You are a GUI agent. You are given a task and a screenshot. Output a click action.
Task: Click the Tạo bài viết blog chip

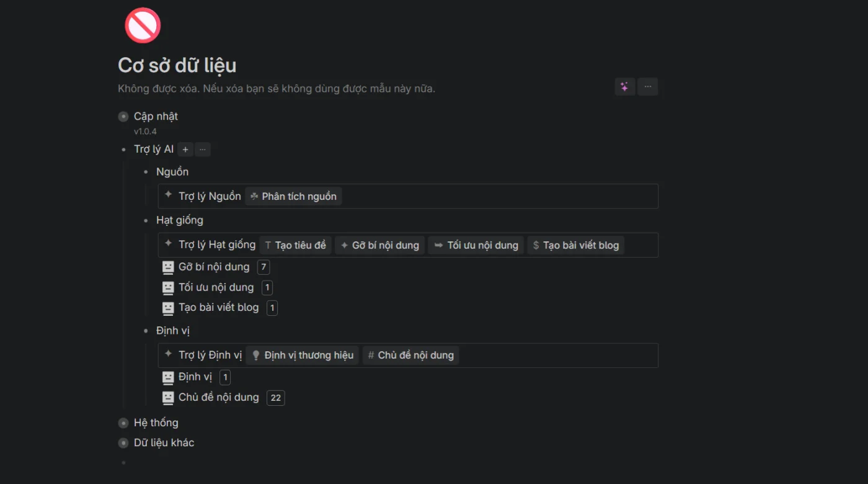pos(576,245)
